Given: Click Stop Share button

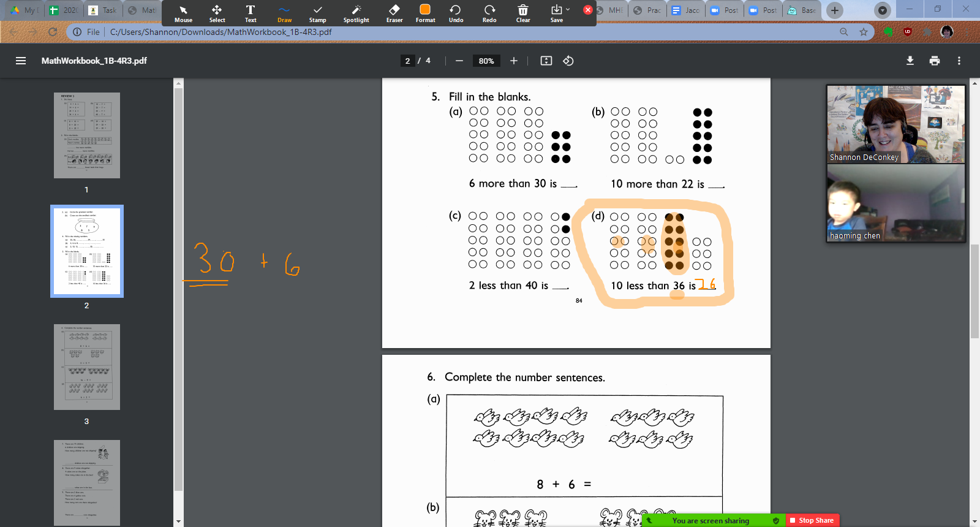Looking at the screenshot, I should pyautogui.click(x=812, y=520).
